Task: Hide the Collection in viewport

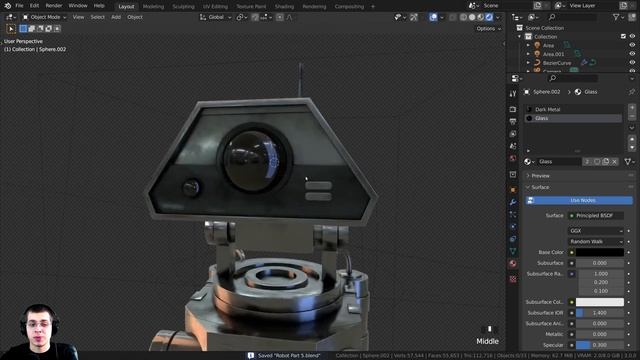Action: point(632,36)
